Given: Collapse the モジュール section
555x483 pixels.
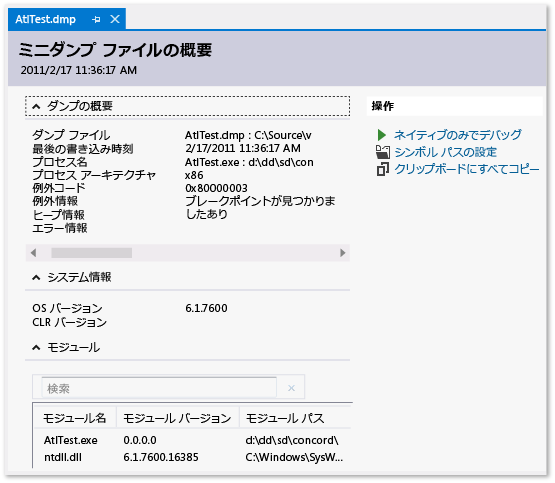Looking at the screenshot, I should [x=36, y=348].
